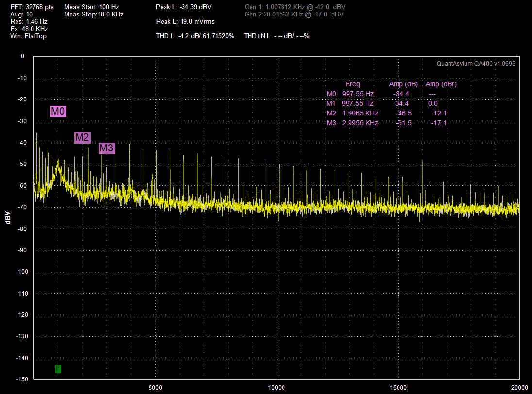Click the Freq column header in marker table

pyautogui.click(x=352, y=84)
